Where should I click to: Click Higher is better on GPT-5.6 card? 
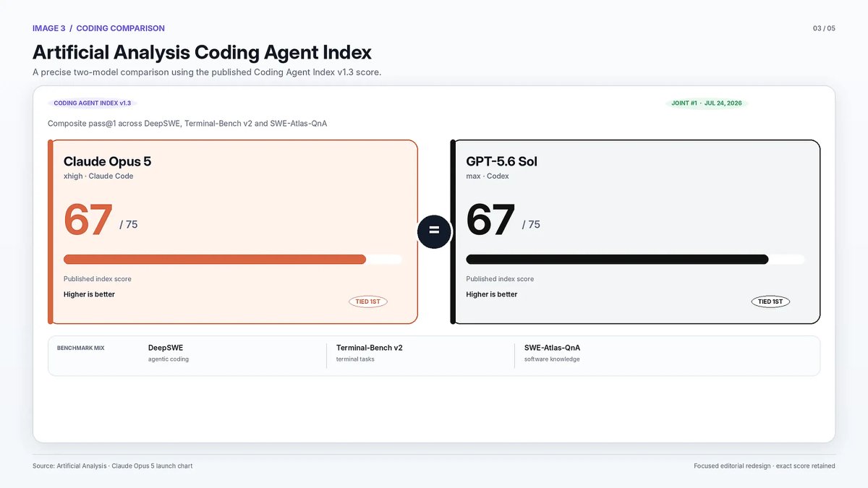tap(492, 294)
